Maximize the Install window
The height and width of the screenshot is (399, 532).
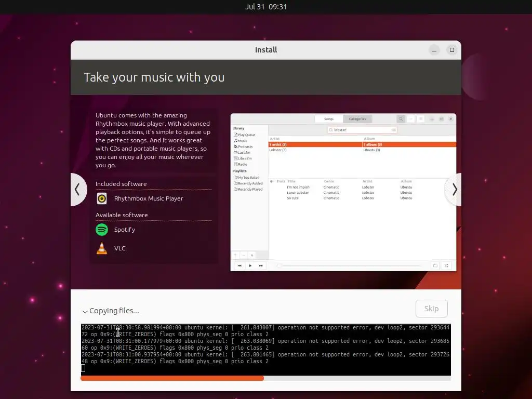point(451,50)
